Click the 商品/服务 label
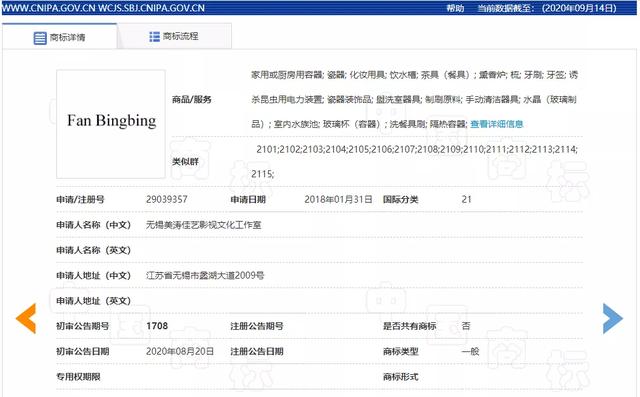 (191, 100)
